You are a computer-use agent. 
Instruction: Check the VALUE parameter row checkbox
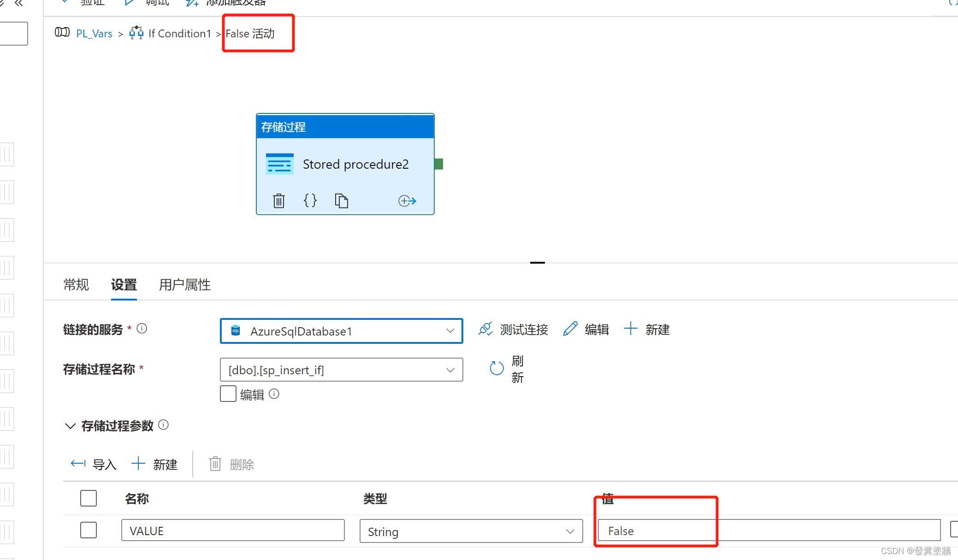coord(89,530)
